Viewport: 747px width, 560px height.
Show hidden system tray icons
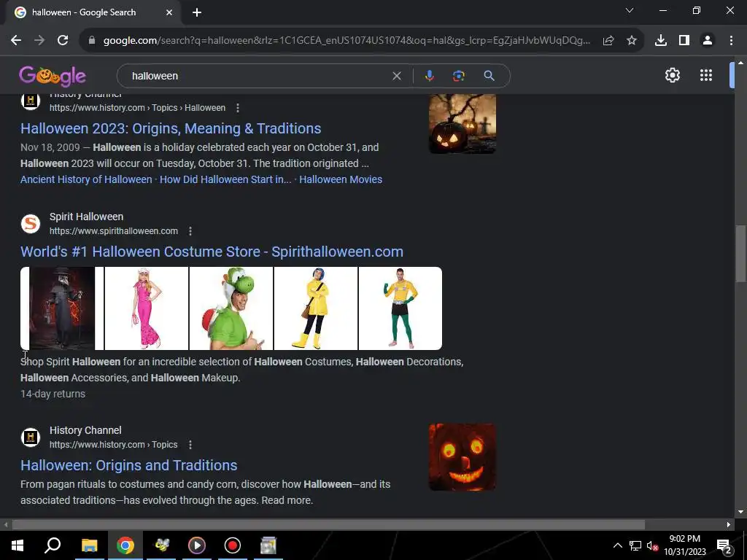point(617,545)
